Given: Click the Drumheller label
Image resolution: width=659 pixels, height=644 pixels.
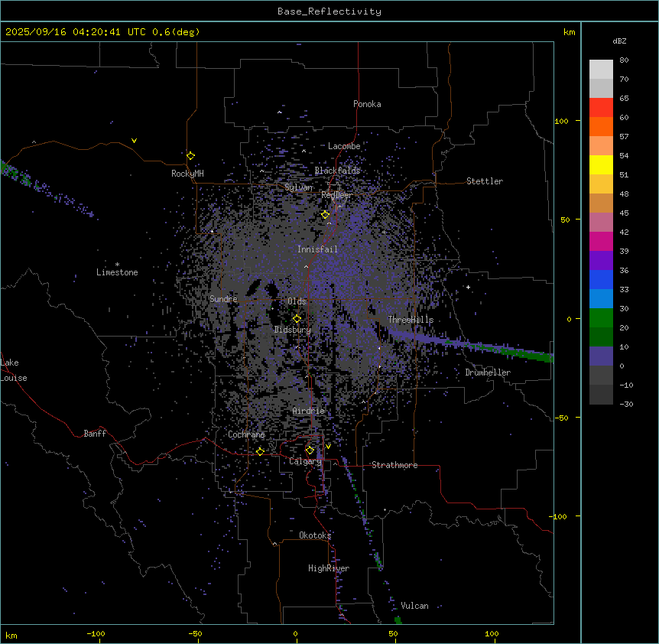Looking at the screenshot, I should (488, 372).
